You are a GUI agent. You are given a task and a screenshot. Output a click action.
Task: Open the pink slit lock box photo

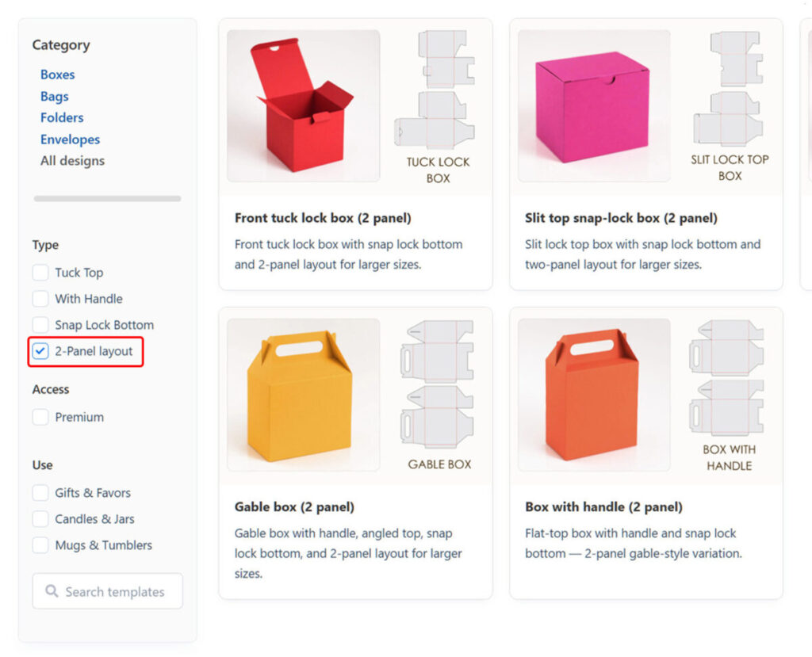point(593,106)
